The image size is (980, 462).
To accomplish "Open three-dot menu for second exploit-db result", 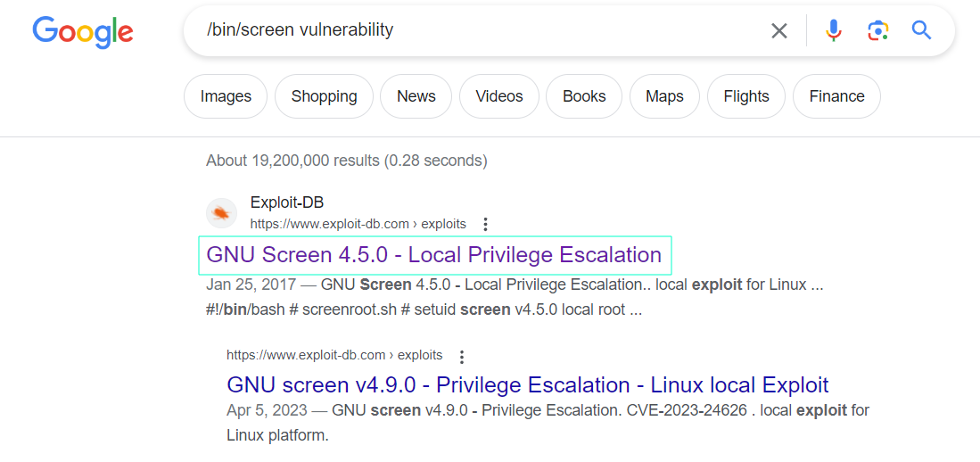I will 462,357.
